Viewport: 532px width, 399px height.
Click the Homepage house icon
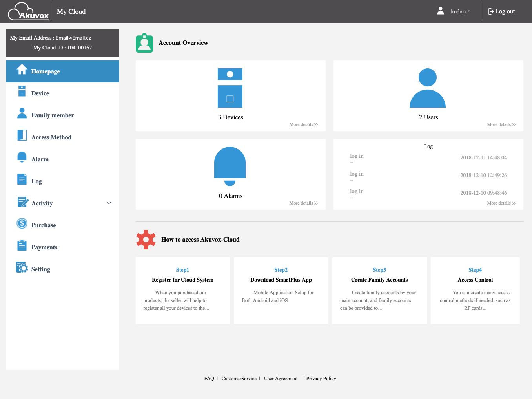[x=22, y=69]
